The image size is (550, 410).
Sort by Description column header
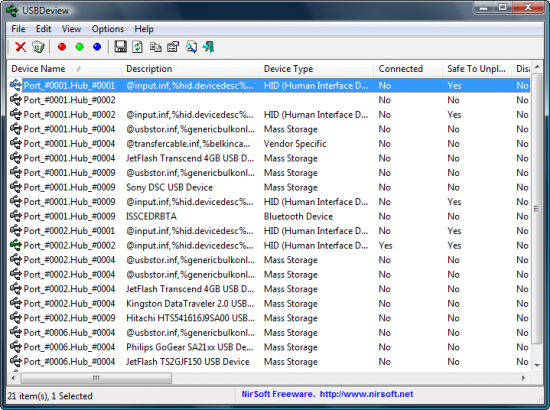click(190, 69)
